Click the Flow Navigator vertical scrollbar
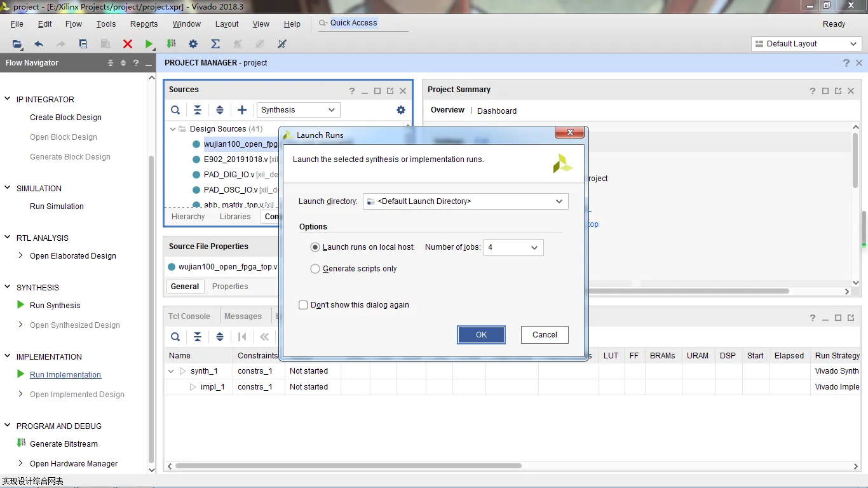Image resolution: width=868 pixels, height=488 pixels. tap(151, 309)
